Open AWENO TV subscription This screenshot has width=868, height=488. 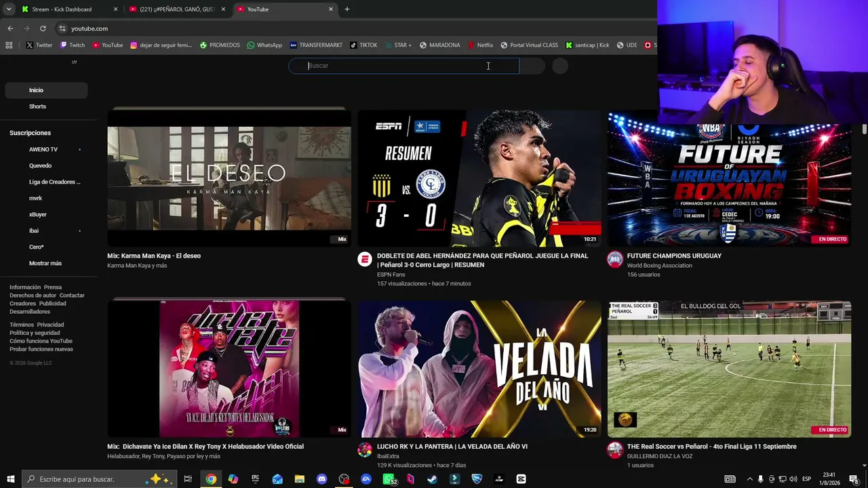[43, 149]
